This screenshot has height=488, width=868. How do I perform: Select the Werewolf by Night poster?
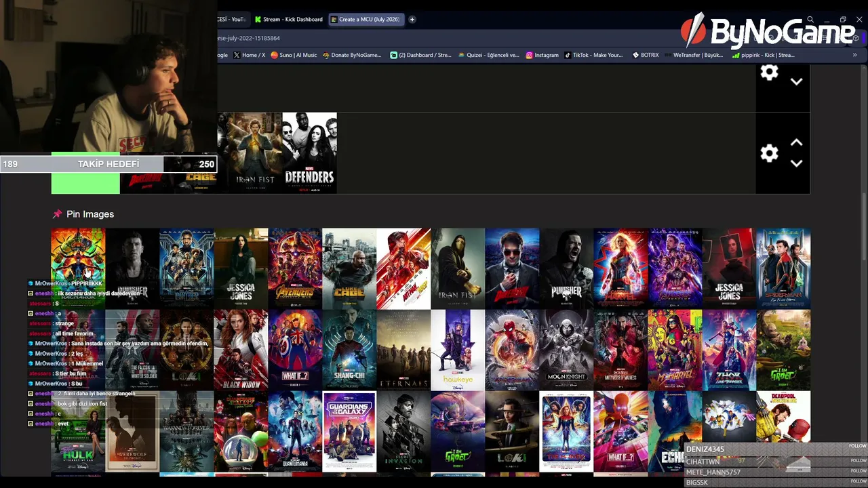tap(132, 431)
